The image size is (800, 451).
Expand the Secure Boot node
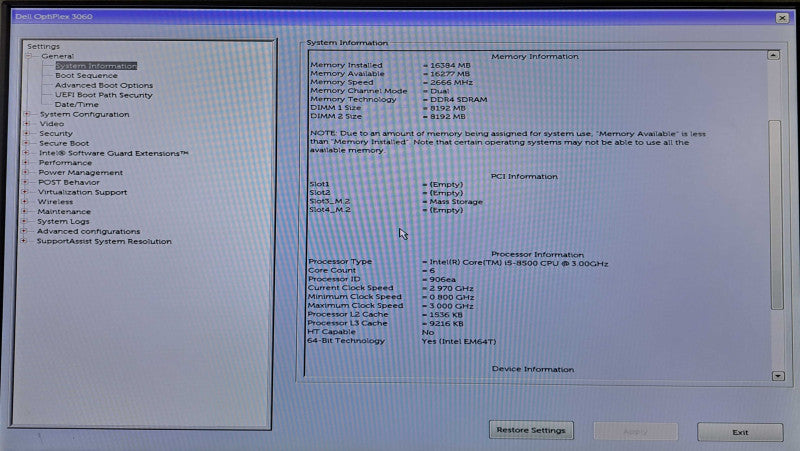[26, 143]
